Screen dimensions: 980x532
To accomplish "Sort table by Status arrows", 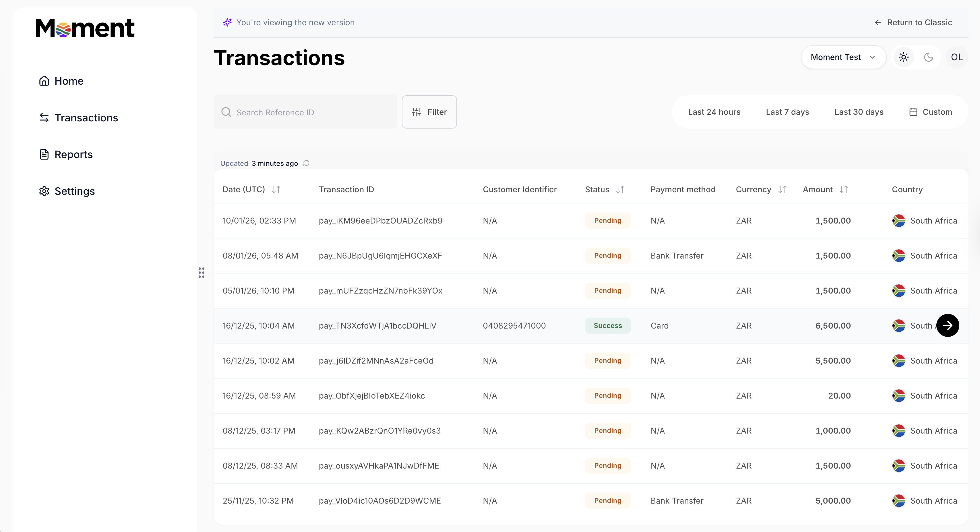I will coord(620,189).
